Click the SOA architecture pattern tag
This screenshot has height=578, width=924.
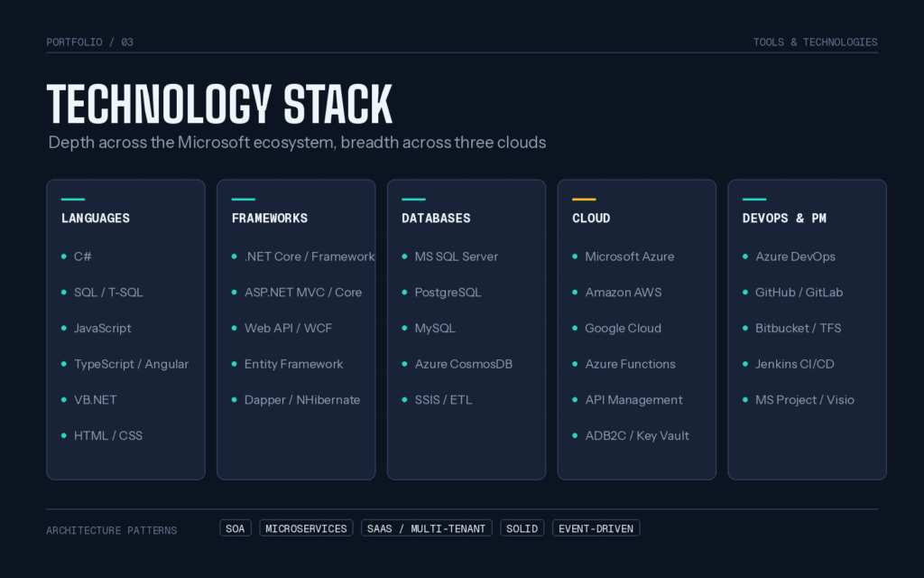coord(236,527)
